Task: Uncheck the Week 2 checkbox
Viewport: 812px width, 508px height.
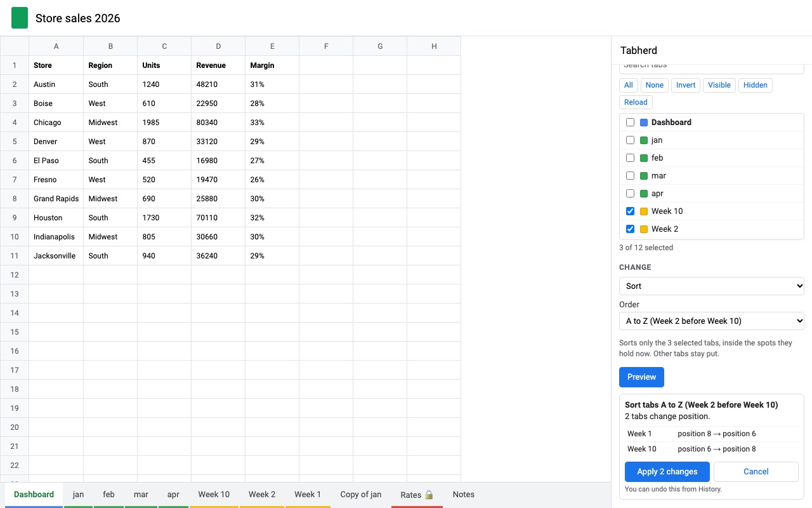Action: (x=630, y=229)
